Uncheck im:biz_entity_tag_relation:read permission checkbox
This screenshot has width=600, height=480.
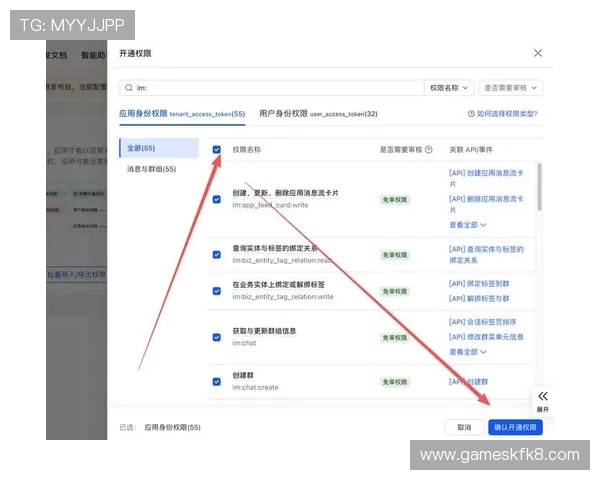tap(217, 255)
